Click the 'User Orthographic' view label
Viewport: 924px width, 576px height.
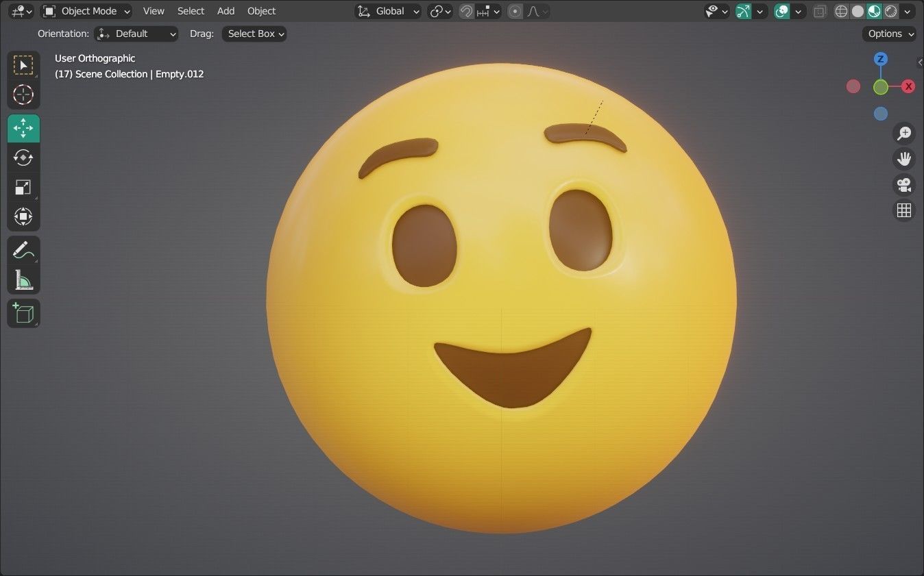[x=95, y=58]
